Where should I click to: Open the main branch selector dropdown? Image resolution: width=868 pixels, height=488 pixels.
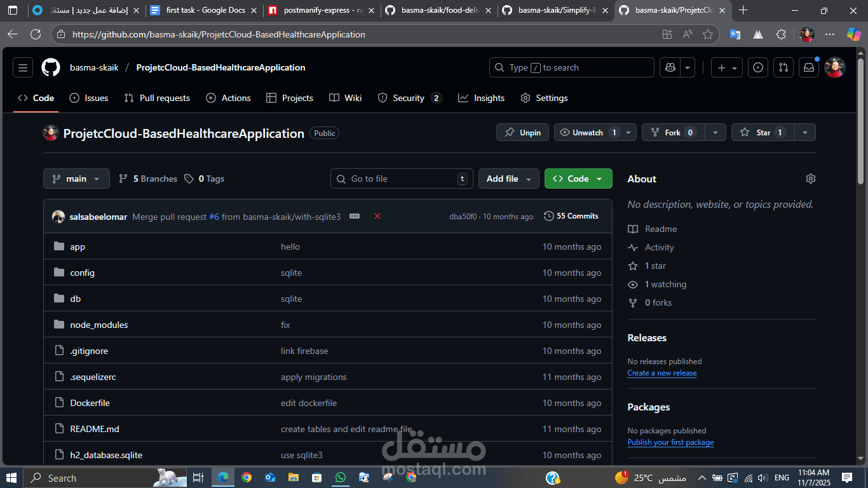coord(76,179)
